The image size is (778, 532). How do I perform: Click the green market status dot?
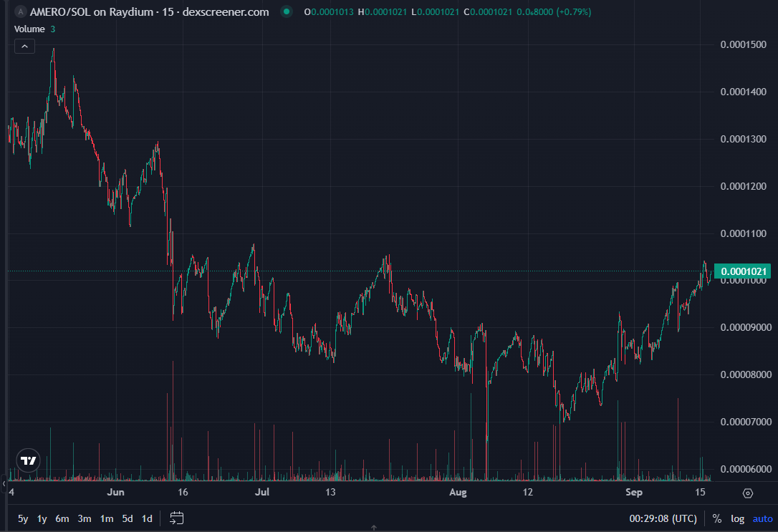pos(287,12)
